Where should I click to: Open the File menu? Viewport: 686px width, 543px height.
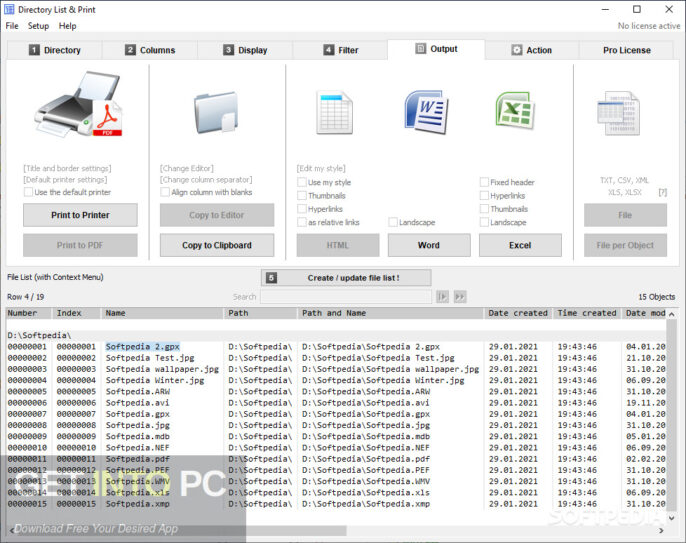click(x=12, y=26)
